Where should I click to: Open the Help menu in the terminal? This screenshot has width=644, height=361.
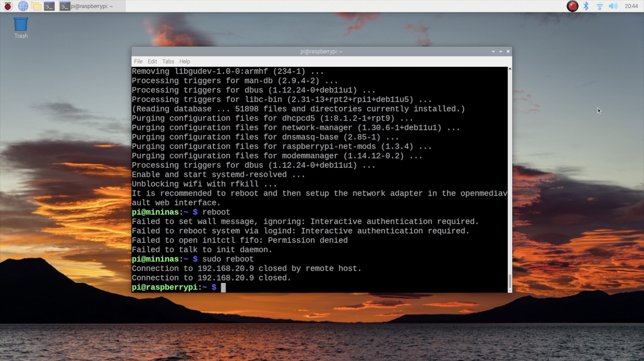[x=184, y=61]
